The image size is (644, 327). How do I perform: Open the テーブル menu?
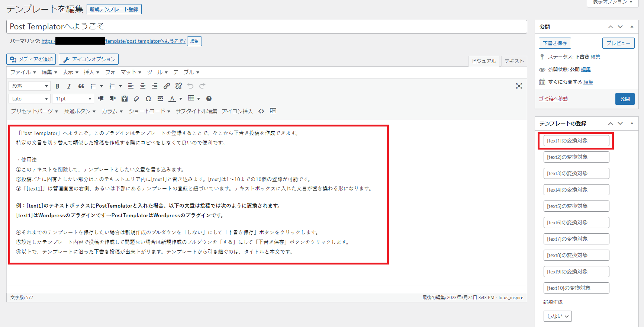click(x=186, y=72)
